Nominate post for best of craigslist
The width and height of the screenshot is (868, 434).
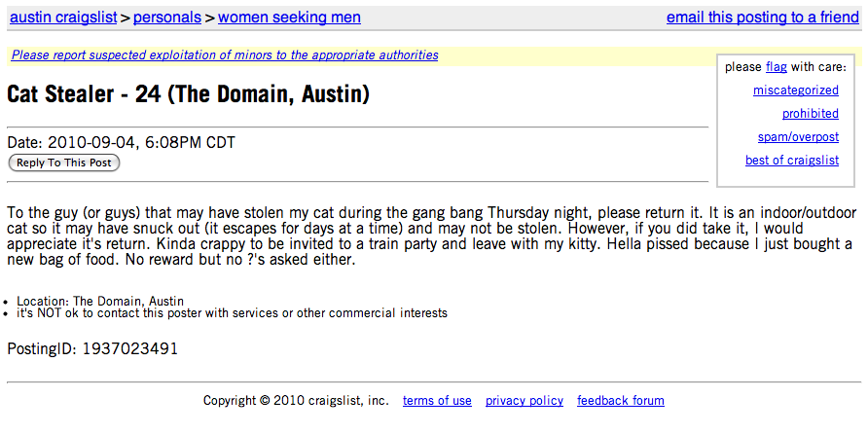tap(791, 161)
